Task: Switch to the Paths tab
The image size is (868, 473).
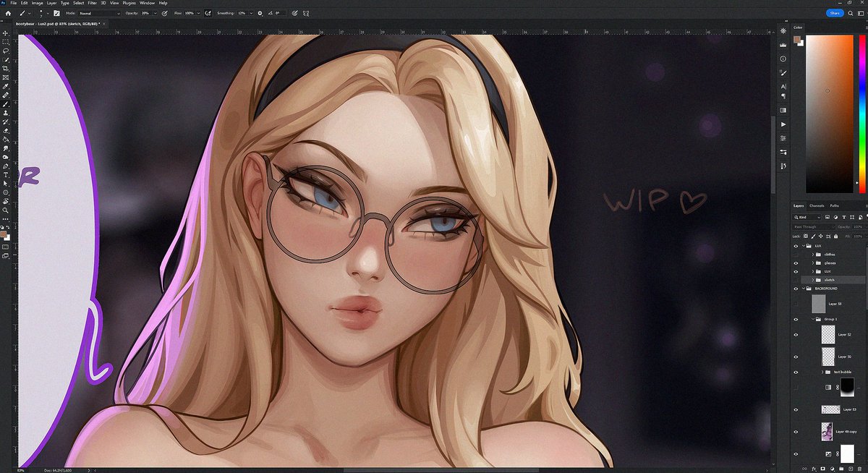Action: (x=835, y=205)
